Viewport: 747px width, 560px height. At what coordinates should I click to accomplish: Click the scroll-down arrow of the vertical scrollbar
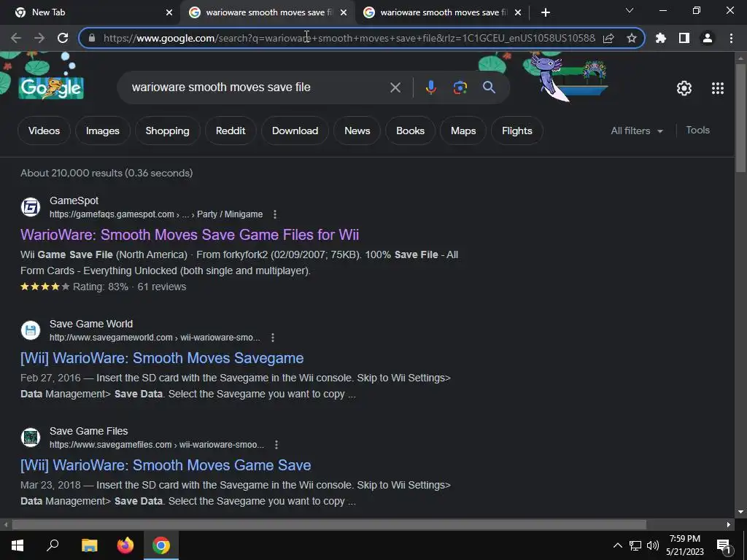tap(741, 513)
